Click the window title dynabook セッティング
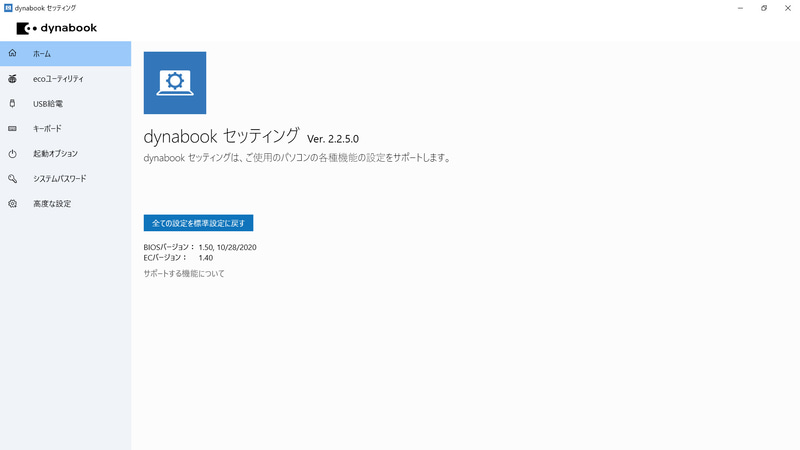 pyautogui.click(x=45, y=8)
